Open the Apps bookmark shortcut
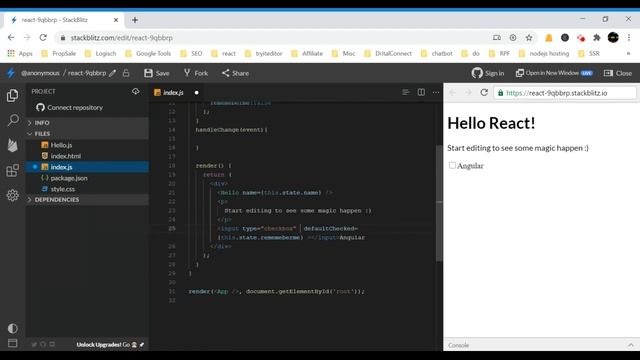640x360 pixels. pyautogui.click(x=20, y=53)
